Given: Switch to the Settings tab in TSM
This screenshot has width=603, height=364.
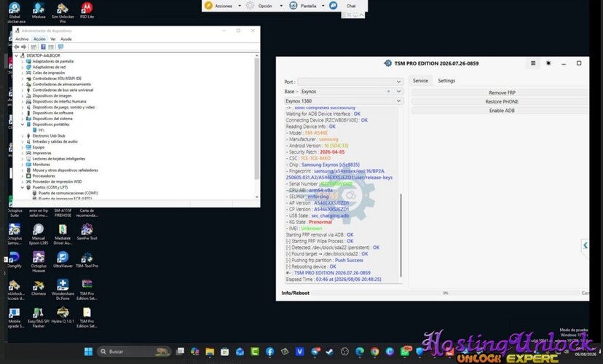Looking at the screenshot, I should [446, 81].
